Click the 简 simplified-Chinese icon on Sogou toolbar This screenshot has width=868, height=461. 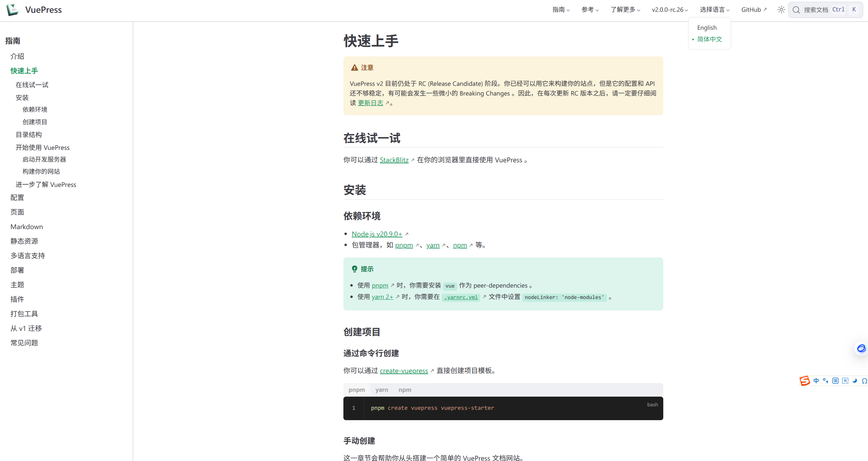coord(835,381)
